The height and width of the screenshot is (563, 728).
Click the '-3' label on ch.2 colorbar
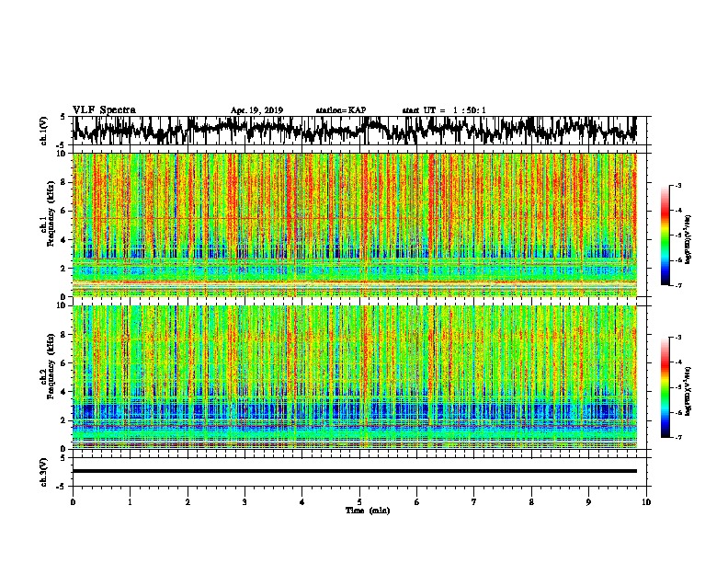pyautogui.click(x=677, y=338)
